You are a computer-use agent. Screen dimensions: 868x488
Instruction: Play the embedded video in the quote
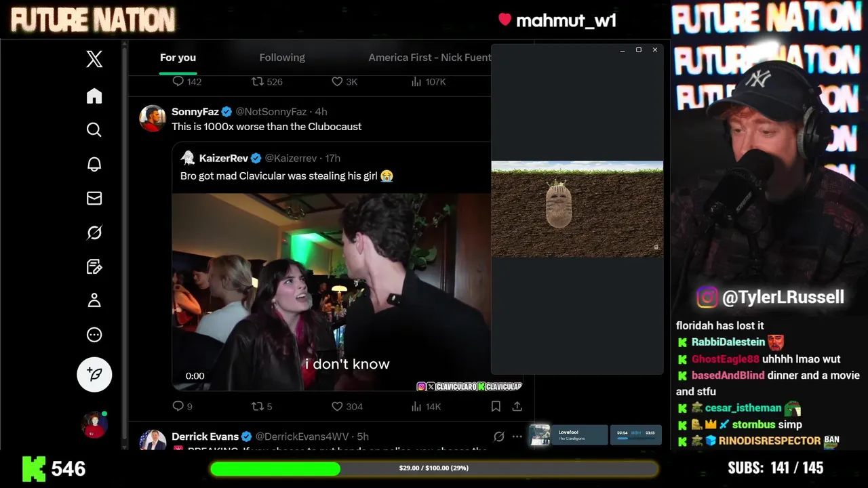[x=331, y=292]
